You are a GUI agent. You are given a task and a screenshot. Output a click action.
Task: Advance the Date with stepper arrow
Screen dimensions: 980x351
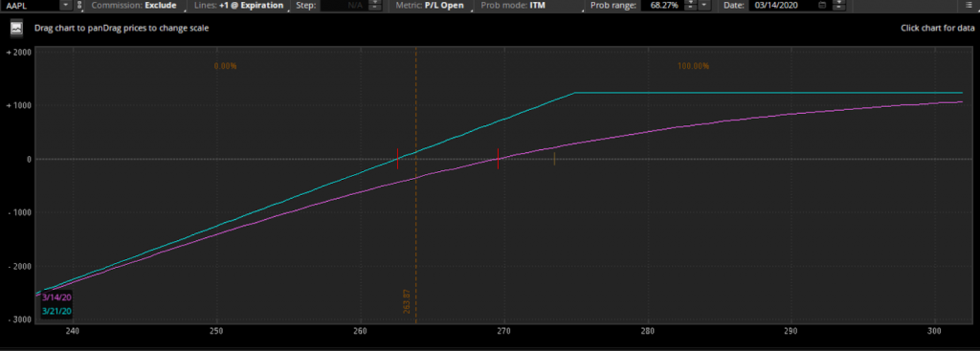838,3
